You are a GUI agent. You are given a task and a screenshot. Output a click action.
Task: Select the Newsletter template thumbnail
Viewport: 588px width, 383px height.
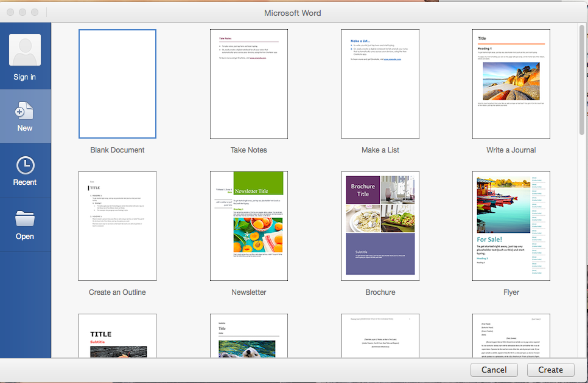point(248,226)
